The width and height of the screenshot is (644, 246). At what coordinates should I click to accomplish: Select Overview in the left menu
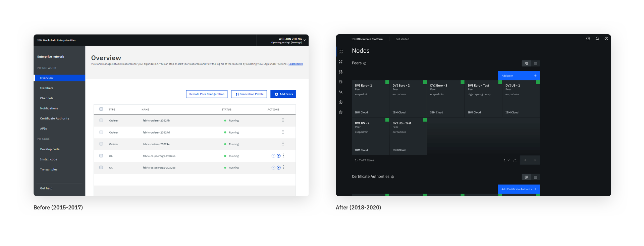(60, 78)
